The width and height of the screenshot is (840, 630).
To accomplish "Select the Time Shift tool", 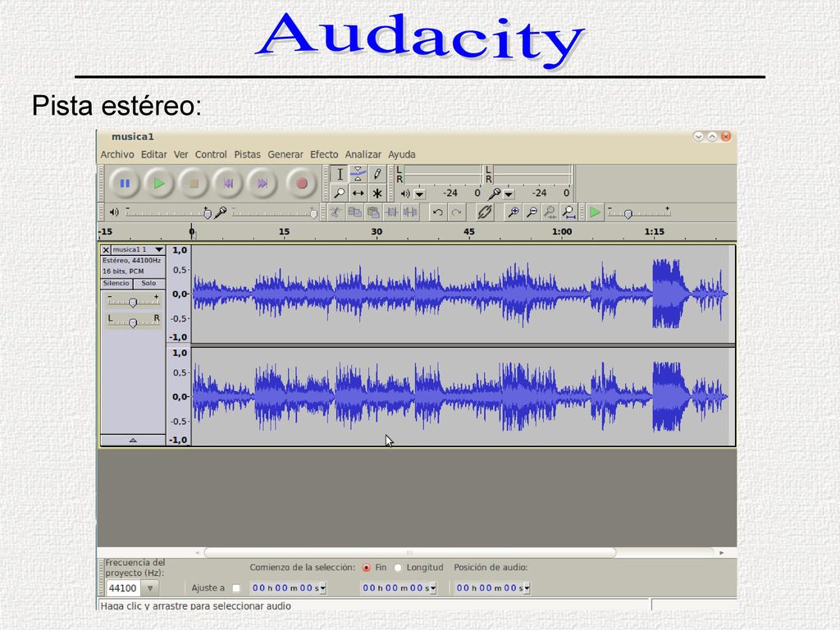I will 358,193.
